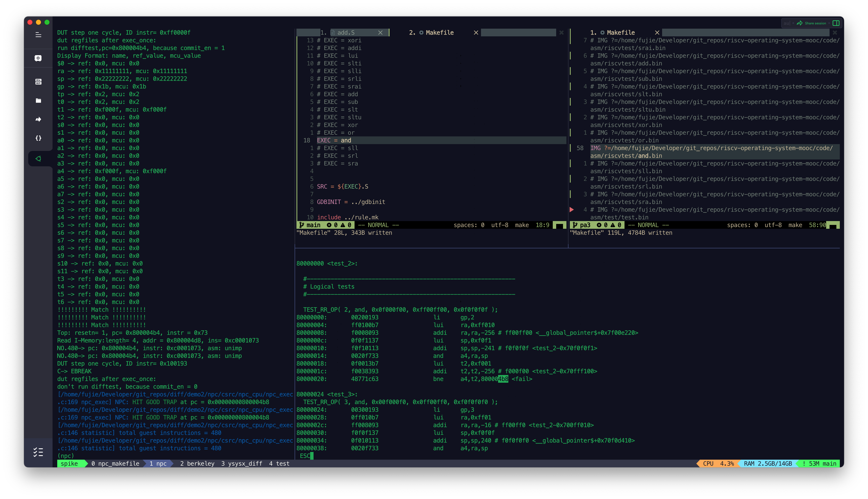Close the right pane Makefile tab
The height and width of the screenshot is (499, 868).
pyautogui.click(x=657, y=32)
